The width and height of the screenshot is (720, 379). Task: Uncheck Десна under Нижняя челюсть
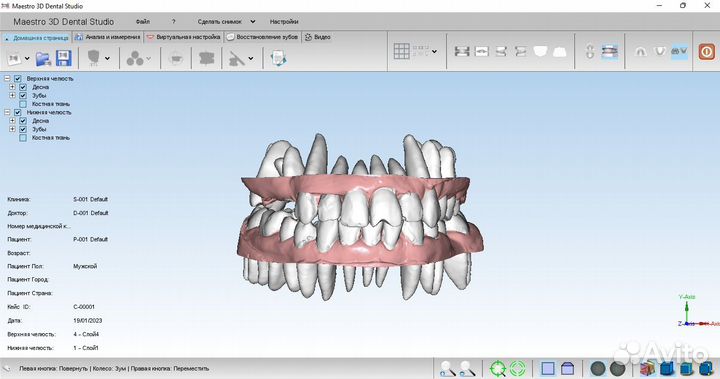coord(23,121)
